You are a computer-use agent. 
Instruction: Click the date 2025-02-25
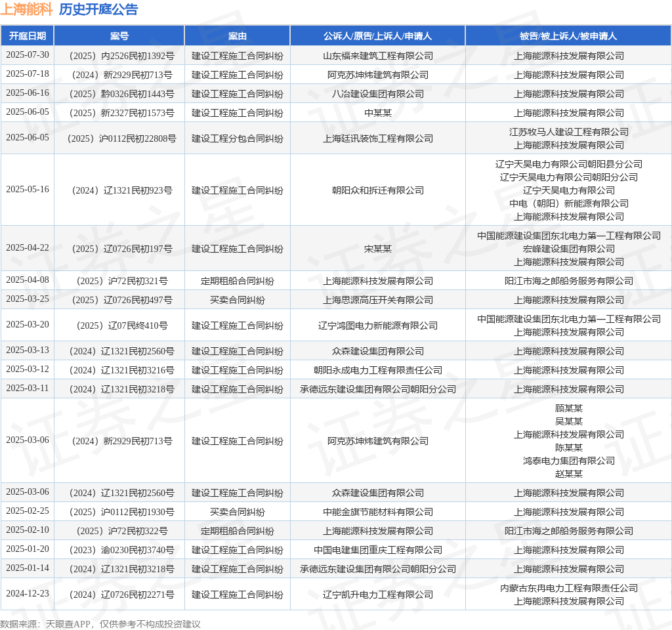click(28, 511)
